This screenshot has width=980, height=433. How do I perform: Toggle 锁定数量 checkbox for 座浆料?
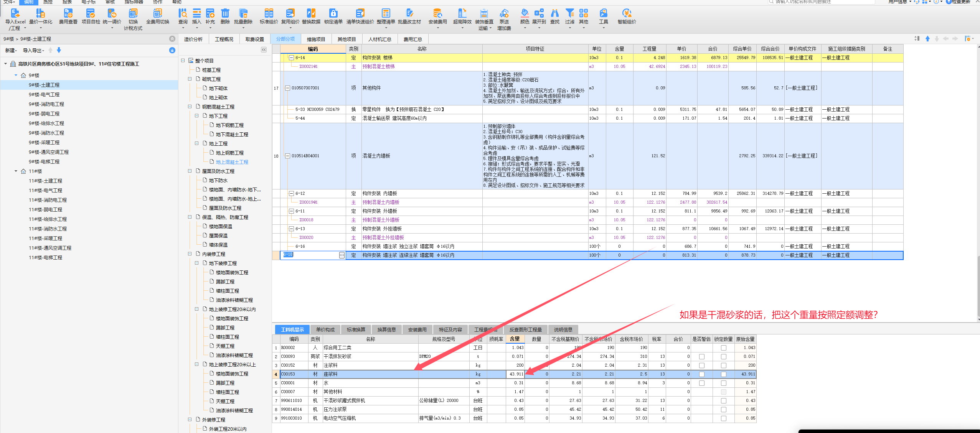click(724, 374)
